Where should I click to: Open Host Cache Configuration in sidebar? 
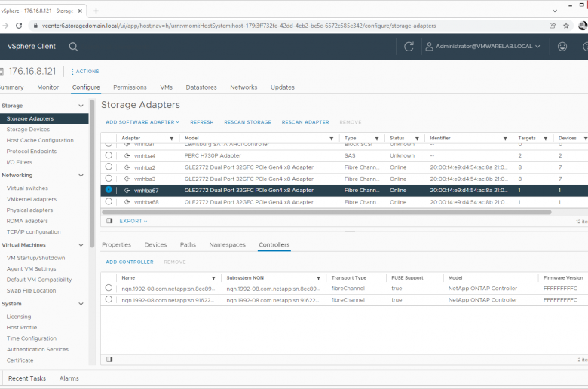point(40,140)
